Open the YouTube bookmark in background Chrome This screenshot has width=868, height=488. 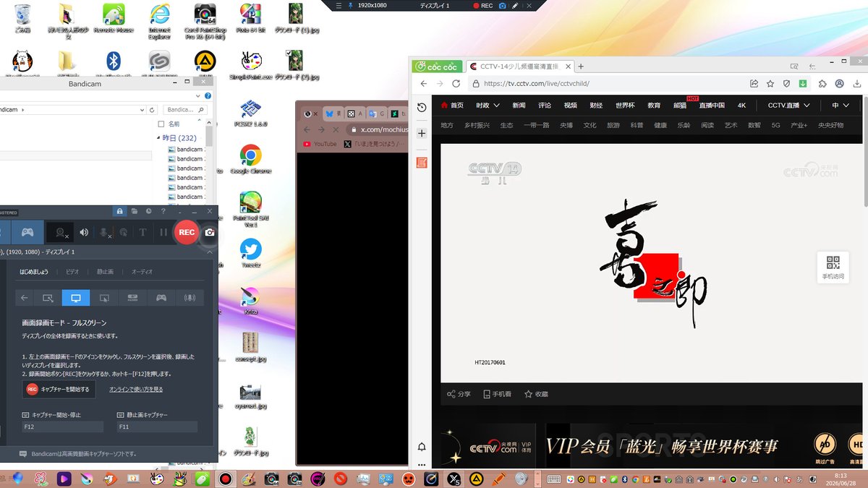point(320,144)
